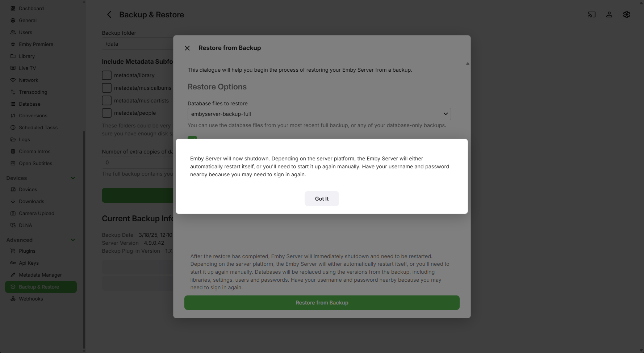This screenshot has width=644, height=353.
Task: Click the Api Keys key icon
Action: [13, 263]
